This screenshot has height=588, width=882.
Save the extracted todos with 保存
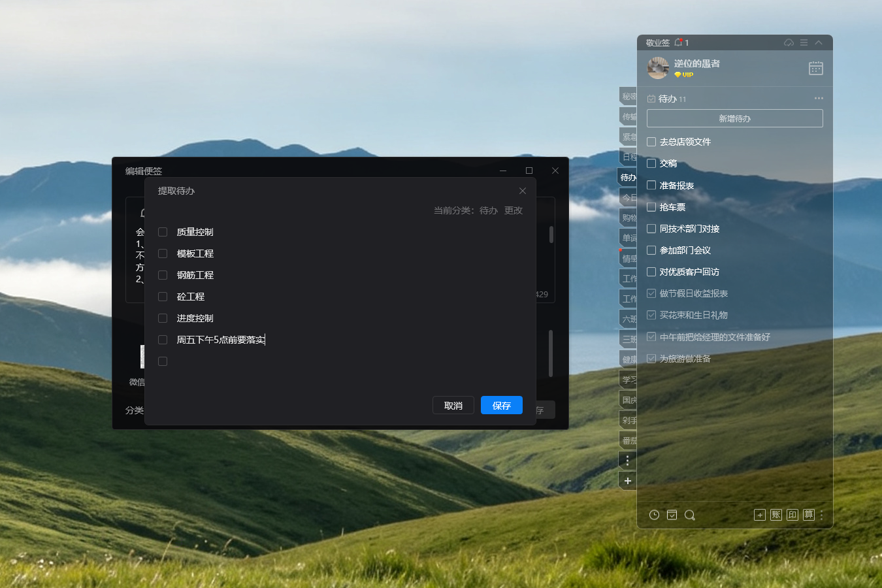502,405
